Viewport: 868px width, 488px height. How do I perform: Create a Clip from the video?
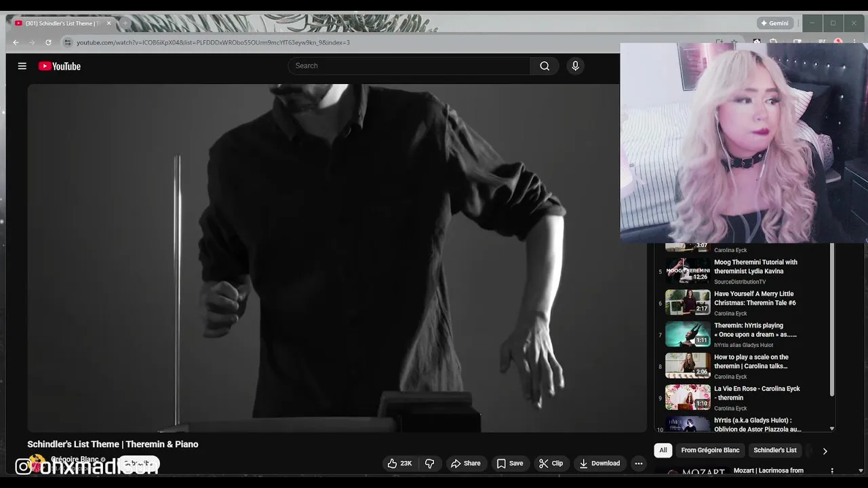(x=551, y=464)
